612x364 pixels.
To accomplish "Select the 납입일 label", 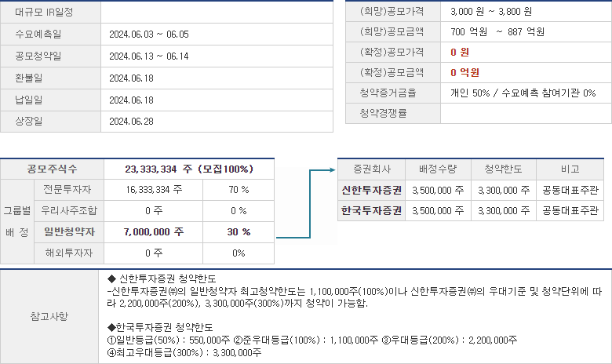I will 29,100.
